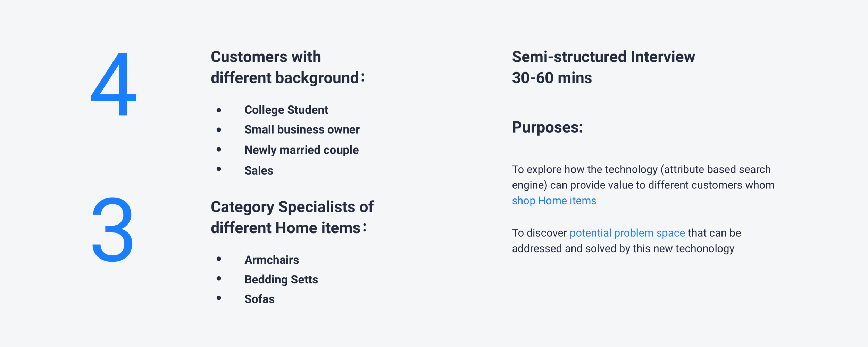Screen dimensions: 868x347
Task: Click the "College Student" bullet item
Action: [x=286, y=110]
